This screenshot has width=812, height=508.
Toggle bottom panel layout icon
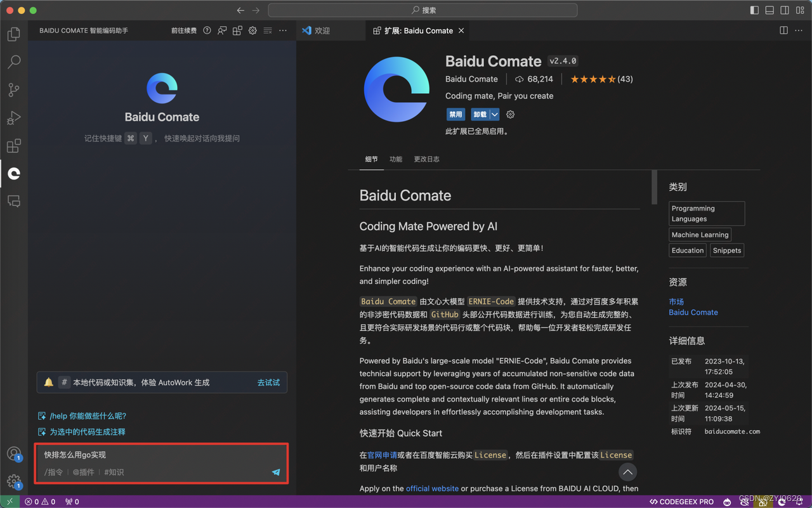[x=769, y=10]
